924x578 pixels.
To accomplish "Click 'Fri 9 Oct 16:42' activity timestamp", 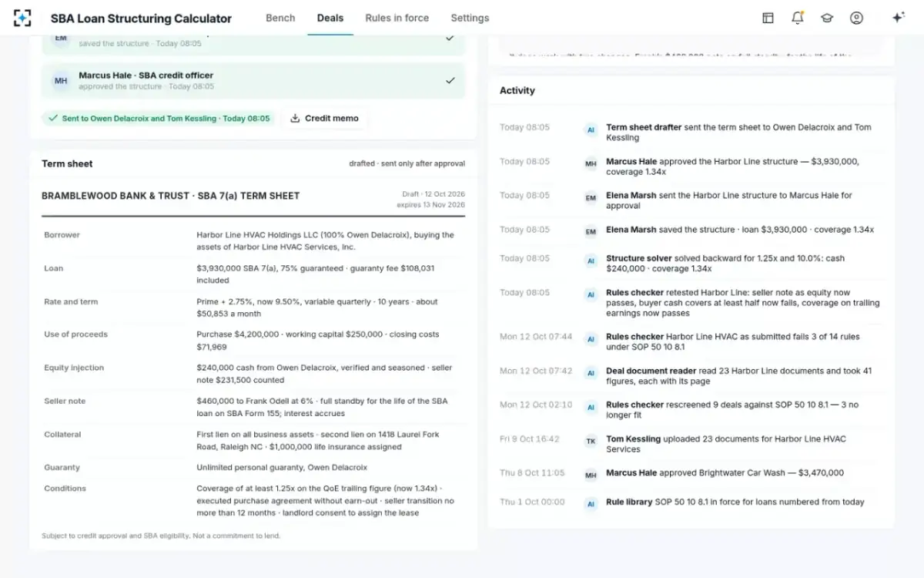I will (530, 439).
